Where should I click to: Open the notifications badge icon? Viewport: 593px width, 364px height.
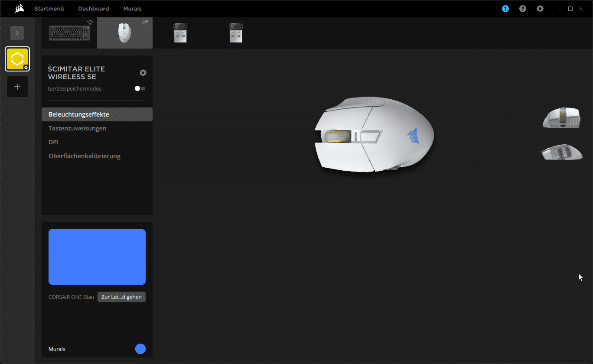tap(505, 9)
